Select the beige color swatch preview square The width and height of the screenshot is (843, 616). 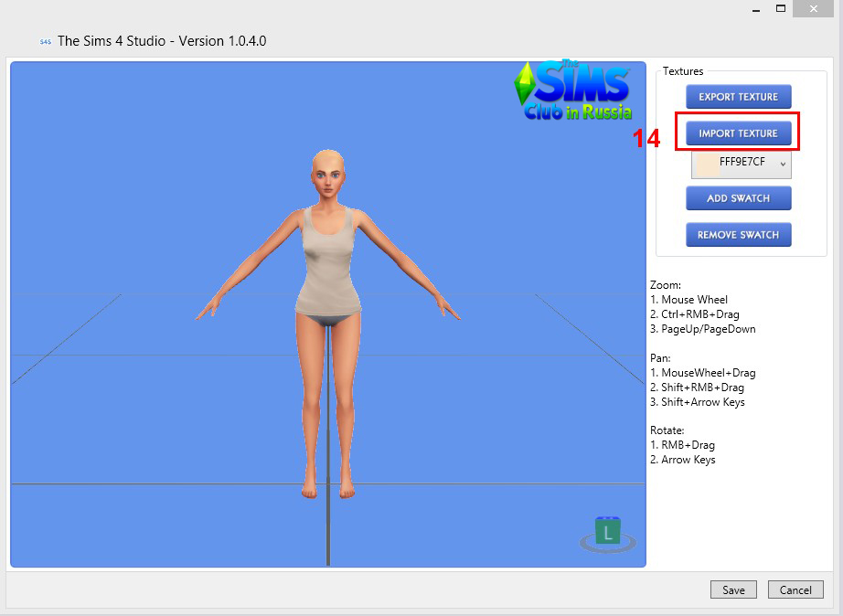coord(706,164)
